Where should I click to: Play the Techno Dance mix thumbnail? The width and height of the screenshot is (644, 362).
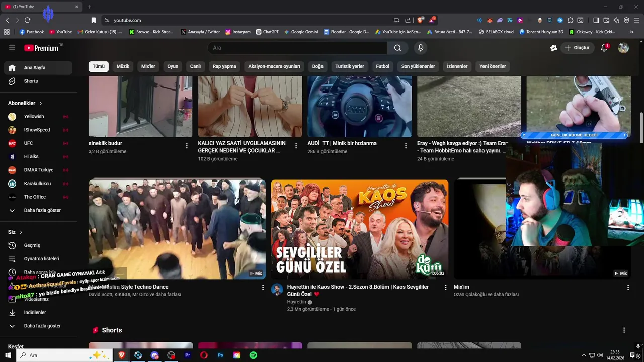click(177, 229)
